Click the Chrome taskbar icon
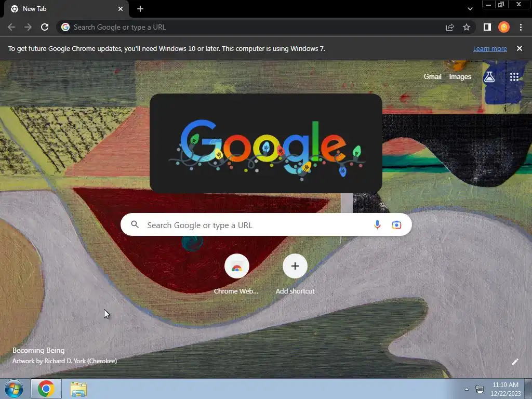 click(46, 389)
